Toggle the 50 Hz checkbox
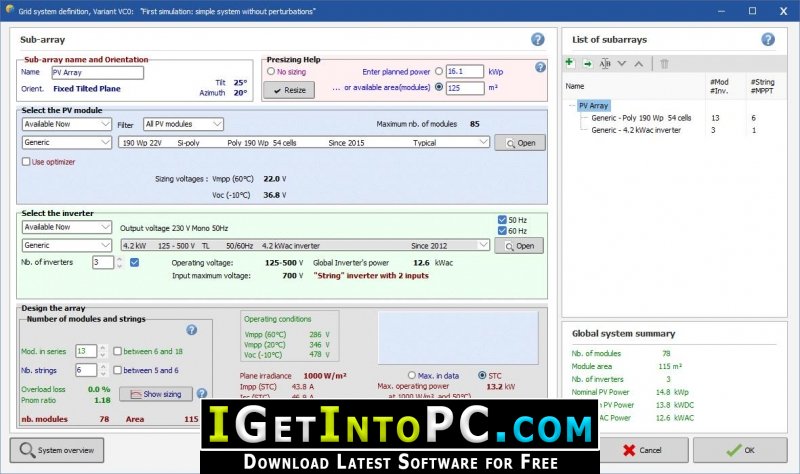This screenshot has height=474, width=800. pyautogui.click(x=502, y=220)
